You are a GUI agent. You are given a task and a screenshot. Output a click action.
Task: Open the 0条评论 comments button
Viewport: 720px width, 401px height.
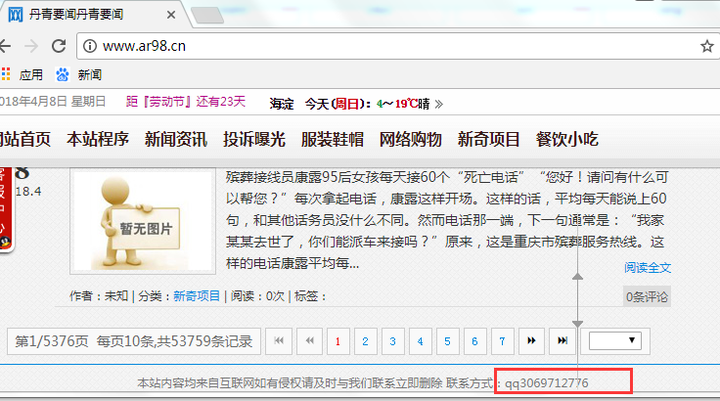647,297
